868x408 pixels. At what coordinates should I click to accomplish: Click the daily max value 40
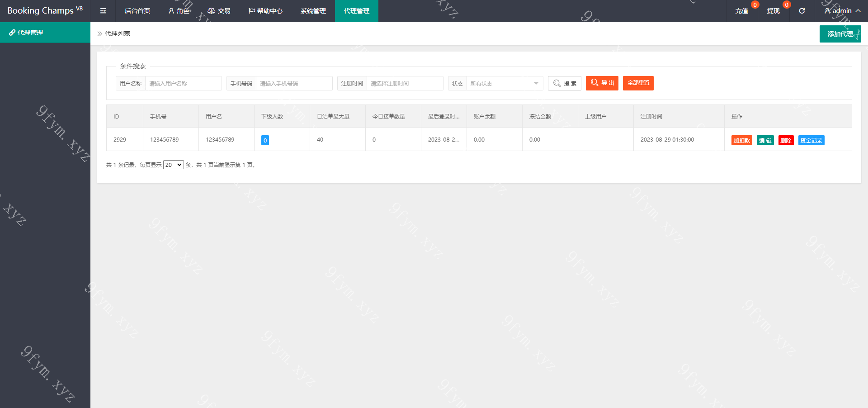320,140
